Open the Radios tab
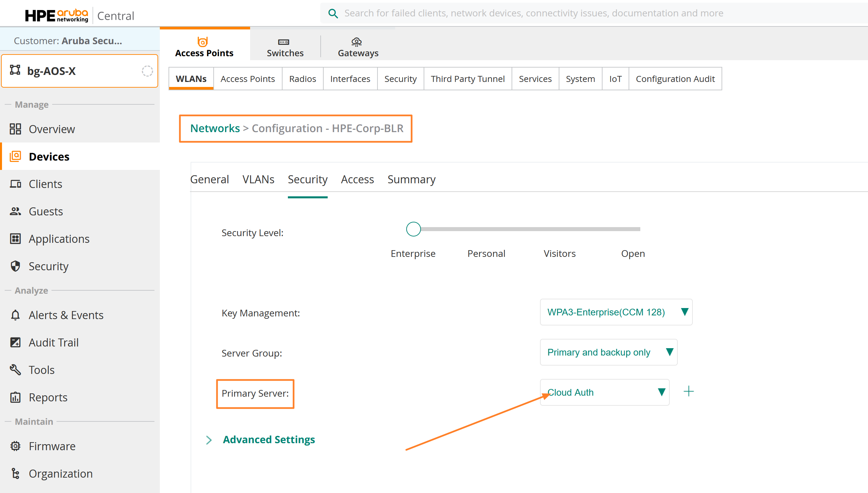868x493 pixels. (x=303, y=79)
